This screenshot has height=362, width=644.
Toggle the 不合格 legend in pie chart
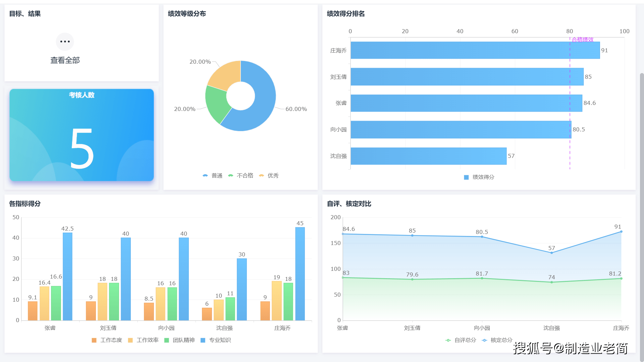click(241, 176)
